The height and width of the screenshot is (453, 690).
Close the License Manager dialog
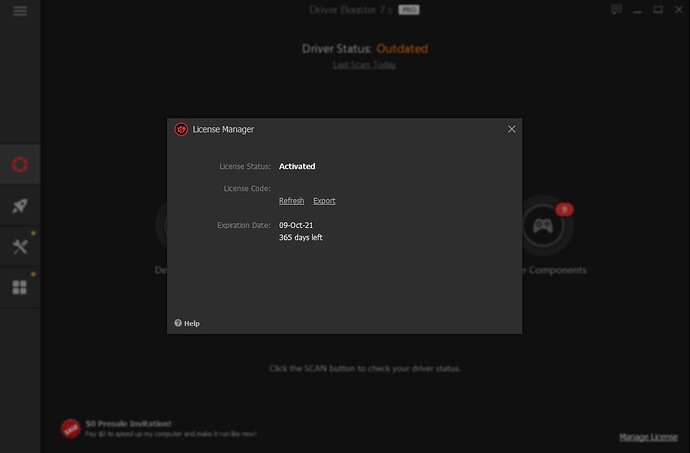[511, 129]
